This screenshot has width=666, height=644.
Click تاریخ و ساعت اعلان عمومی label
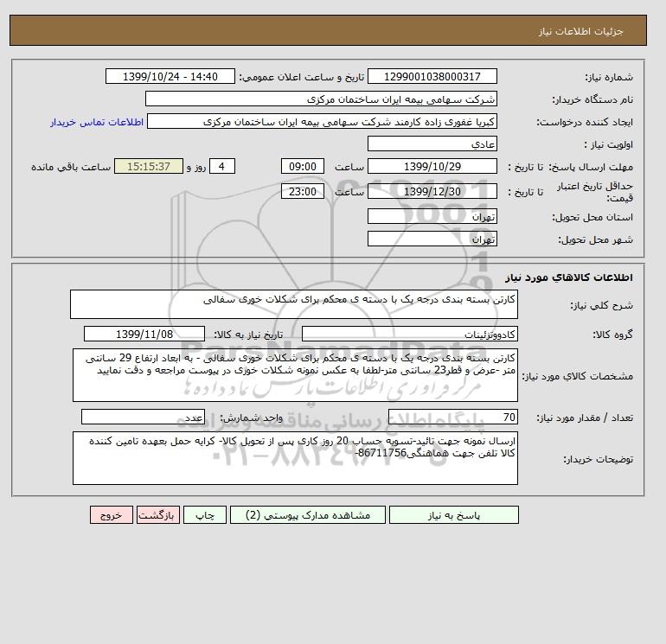[302, 77]
